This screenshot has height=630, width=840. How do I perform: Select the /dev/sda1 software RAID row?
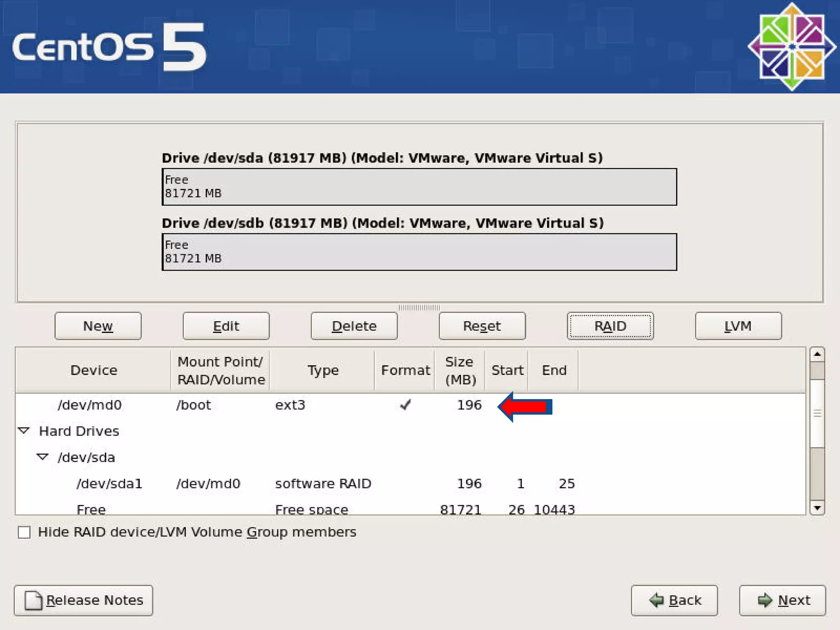pos(109,484)
